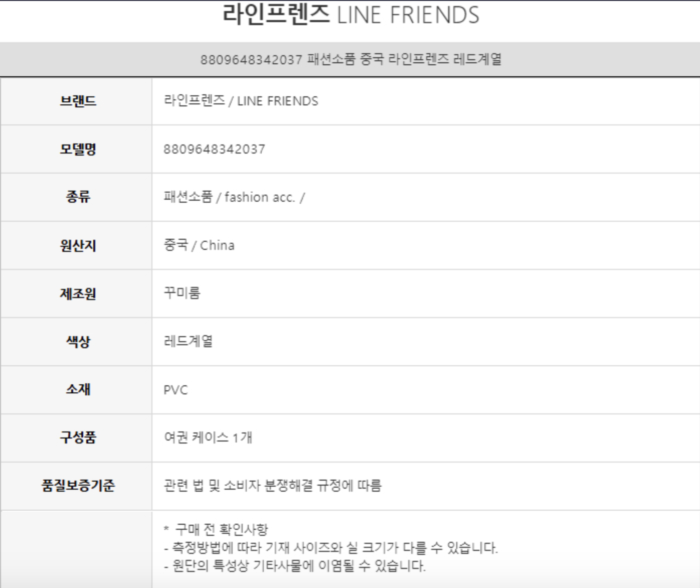Click the 꾸미룸 manufacturer value
The width and height of the screenshot is (700, 588).
(182, 293)
